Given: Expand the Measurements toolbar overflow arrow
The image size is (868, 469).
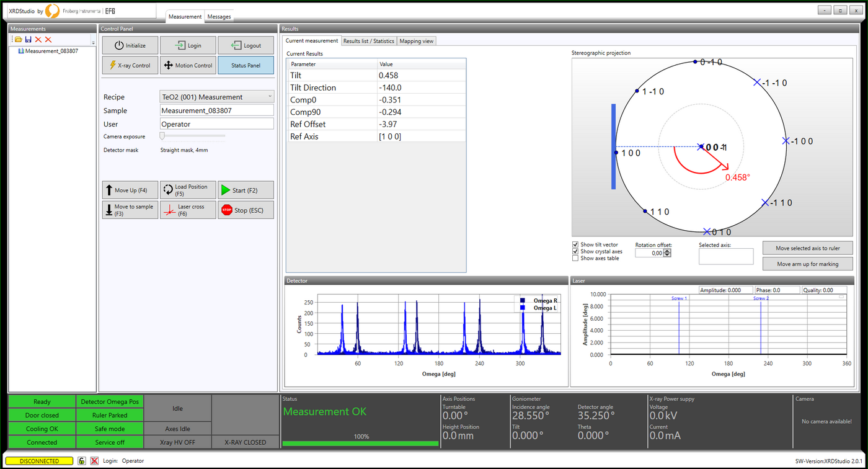Looking at the screenshot, I should (x=93, y=42).
